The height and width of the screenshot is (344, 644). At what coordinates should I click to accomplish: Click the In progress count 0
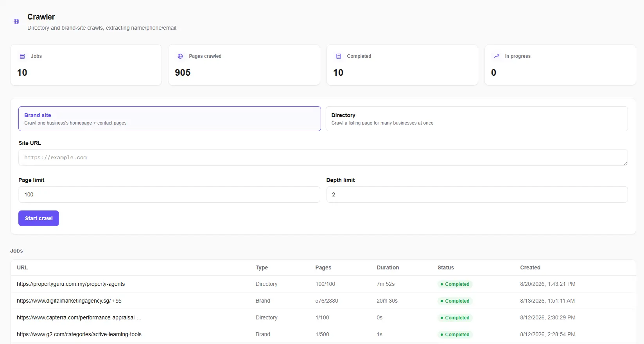click(x=493, y=73)
